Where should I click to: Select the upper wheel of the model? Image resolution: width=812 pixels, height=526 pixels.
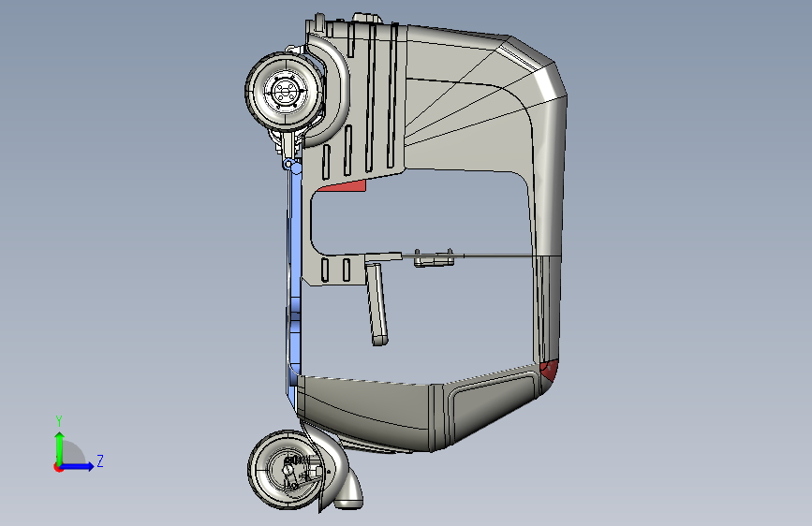285,91
